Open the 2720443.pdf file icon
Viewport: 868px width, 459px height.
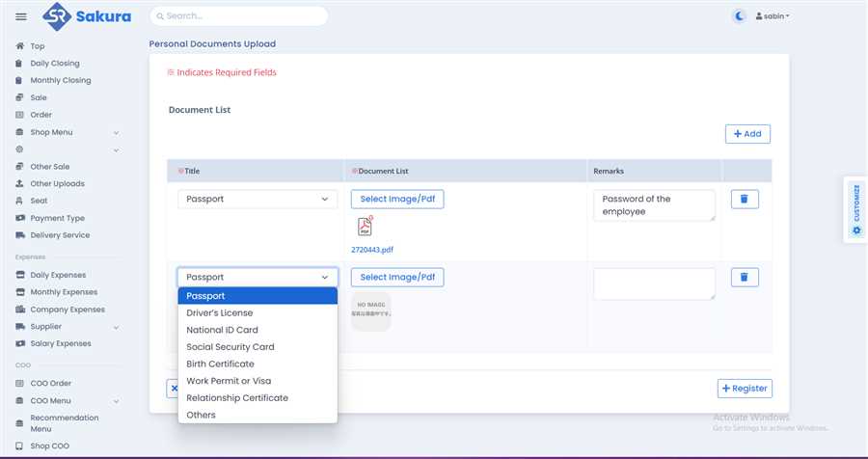[x=366, y=227]
